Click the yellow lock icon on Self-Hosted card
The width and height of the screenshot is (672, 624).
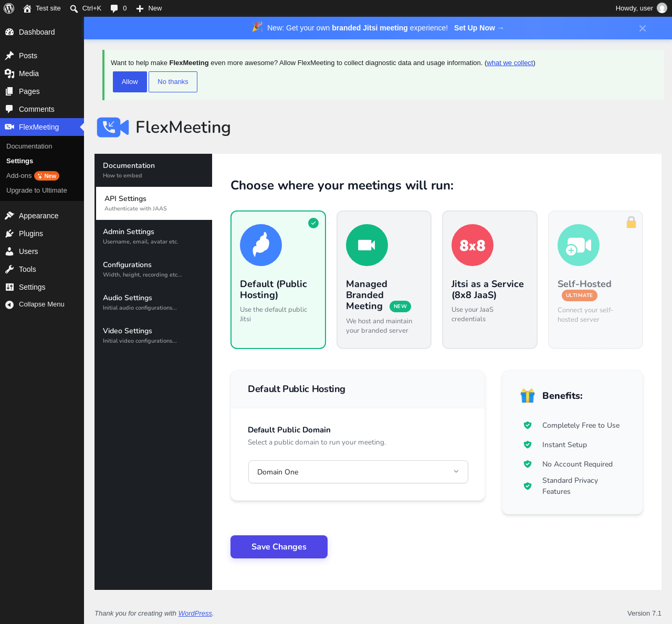click(631, 222)
